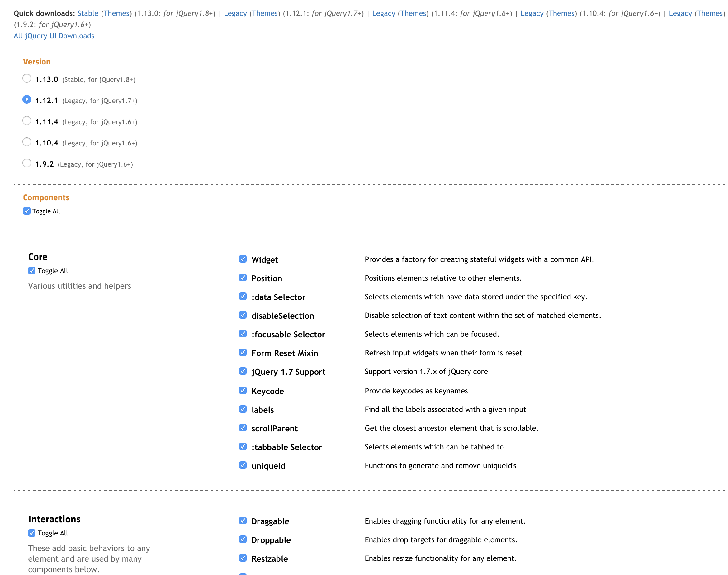Uncheck the Resizable interaction checkbox

coord(243,558)
